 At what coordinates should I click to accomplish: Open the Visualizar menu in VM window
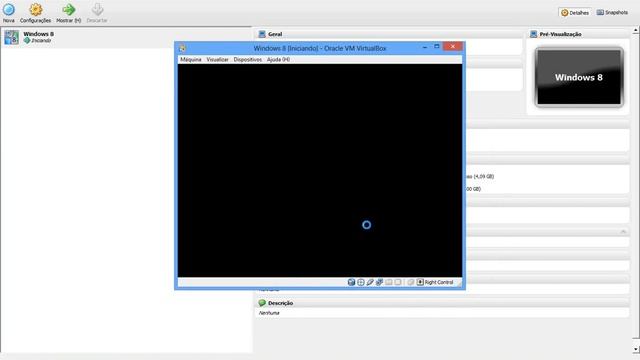[x=217, y=60]
